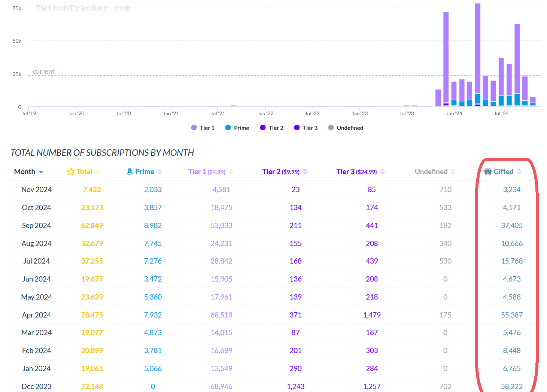Click total value 7,432 for Nov 2024
The height and width of the screenshot is (392, 547).
pyautogui.click(x=92, y=189)
